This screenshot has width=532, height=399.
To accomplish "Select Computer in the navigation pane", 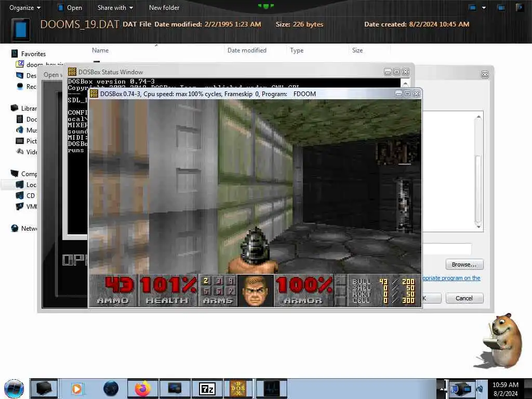I will pyautogui.click(x=29, y=174).
